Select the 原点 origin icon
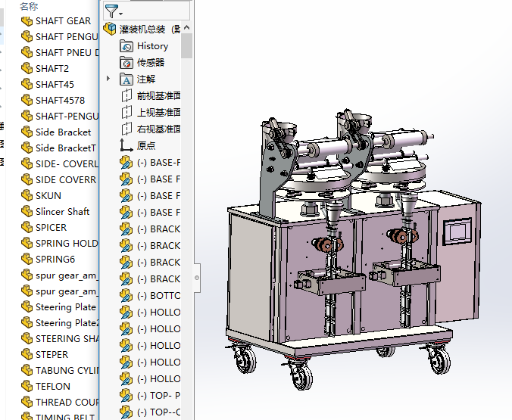 point(126,145)
